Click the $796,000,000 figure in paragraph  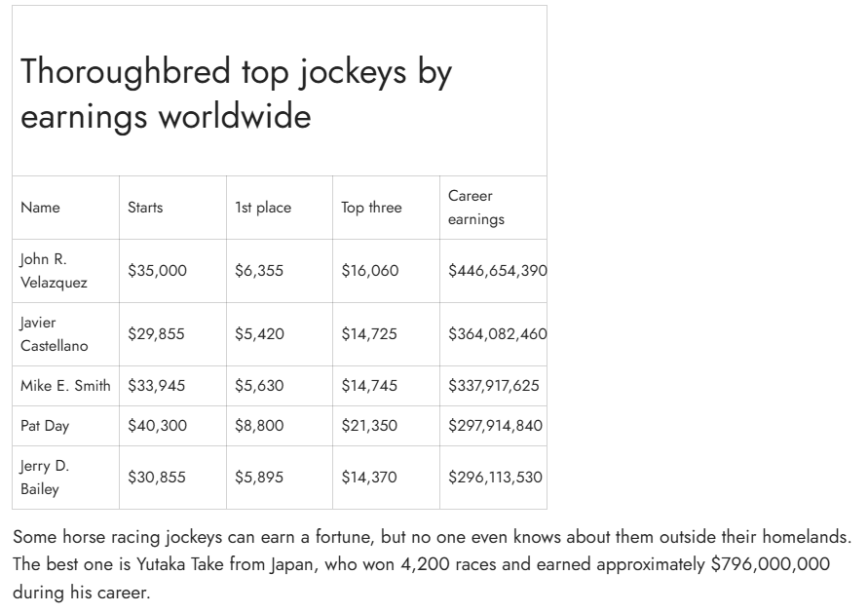(x=770, y=564)
